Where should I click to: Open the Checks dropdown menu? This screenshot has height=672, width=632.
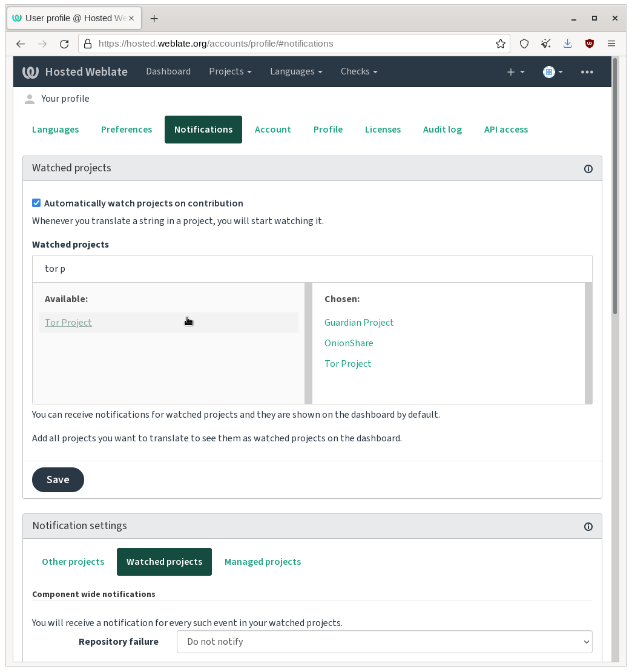pos(358,71)
